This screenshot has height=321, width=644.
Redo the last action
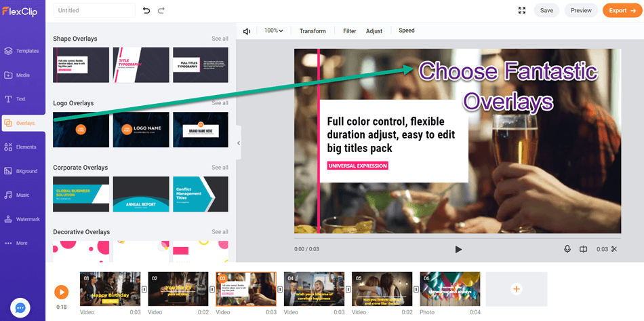pos(161,11)
